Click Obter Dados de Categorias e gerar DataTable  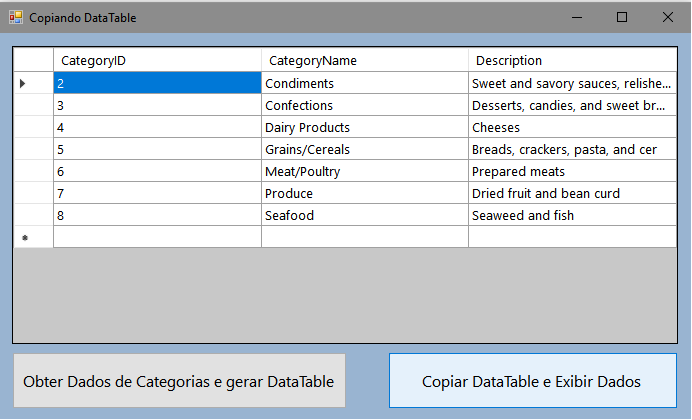coord(179,381)
